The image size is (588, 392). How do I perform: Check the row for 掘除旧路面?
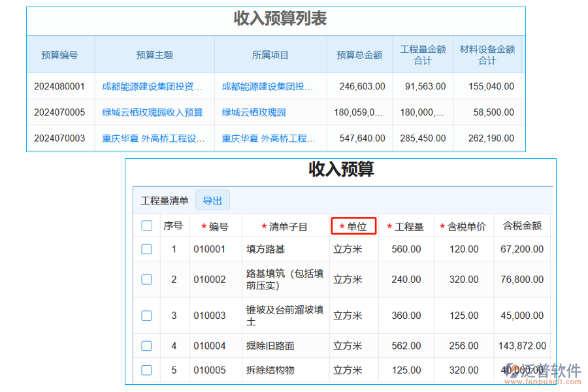(146, 346)
